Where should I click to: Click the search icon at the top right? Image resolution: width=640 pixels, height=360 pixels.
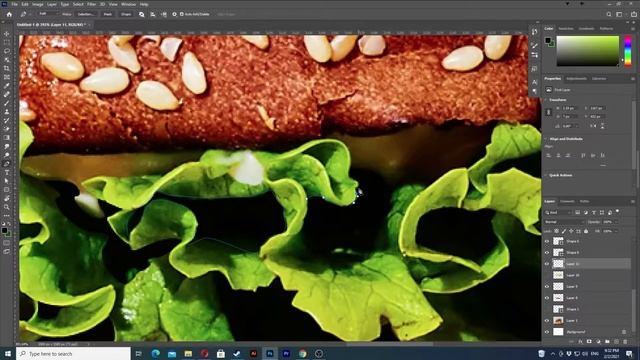(609, 14)
